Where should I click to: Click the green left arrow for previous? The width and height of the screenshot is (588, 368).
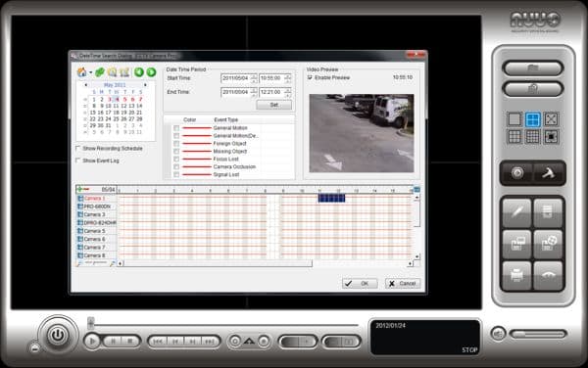pyautogui.click(x=139, y=71)
